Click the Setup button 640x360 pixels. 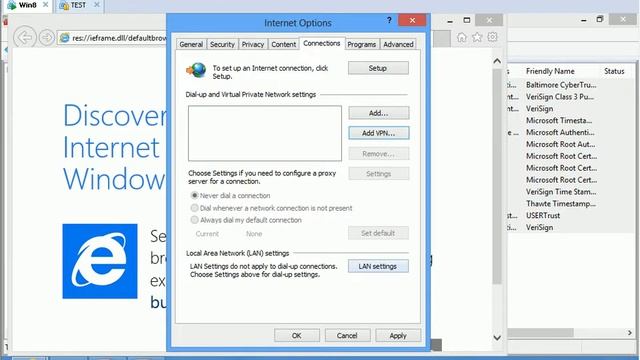click(x=378, y=68)
